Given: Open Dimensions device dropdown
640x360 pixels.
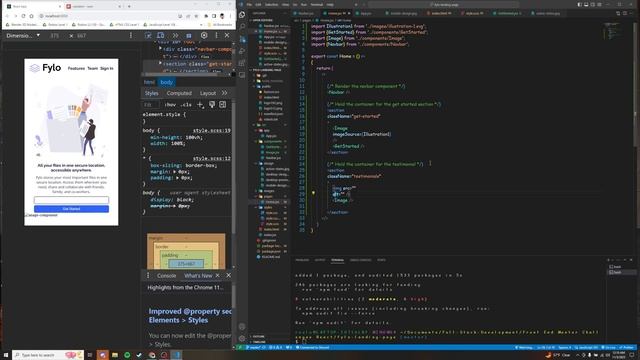Looking at the screenshot, I should (x=23, y=36).
